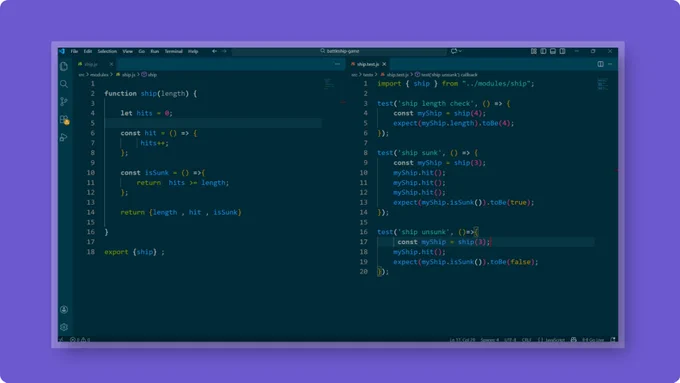Open More Actions in right editor group
680x383 pixels.
pos(610,64)
